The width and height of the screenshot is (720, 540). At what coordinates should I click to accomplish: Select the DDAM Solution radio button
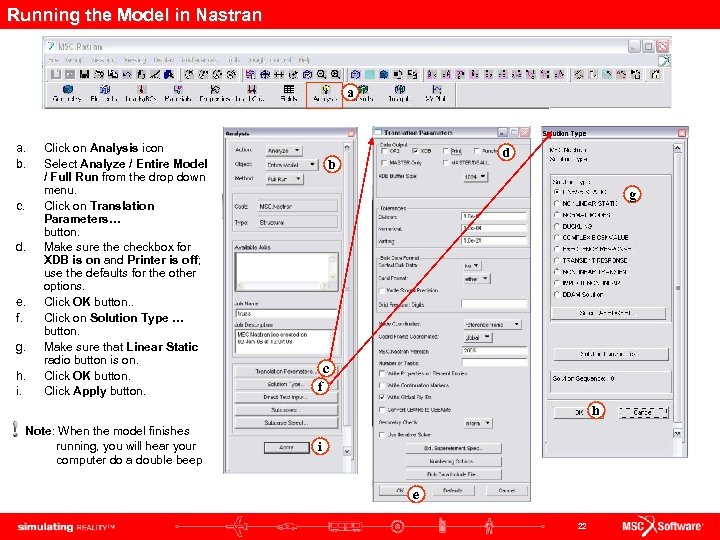(x=557, y=294)
